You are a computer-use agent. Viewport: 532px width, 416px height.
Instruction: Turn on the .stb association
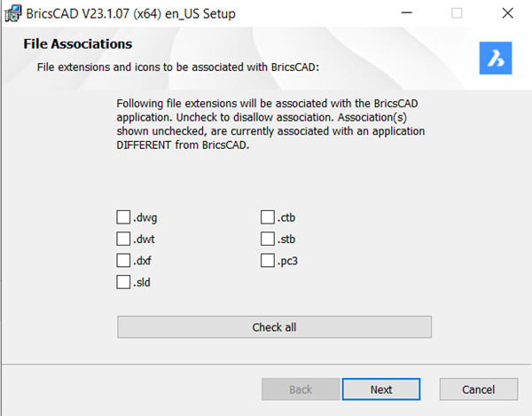pos(268,239)
